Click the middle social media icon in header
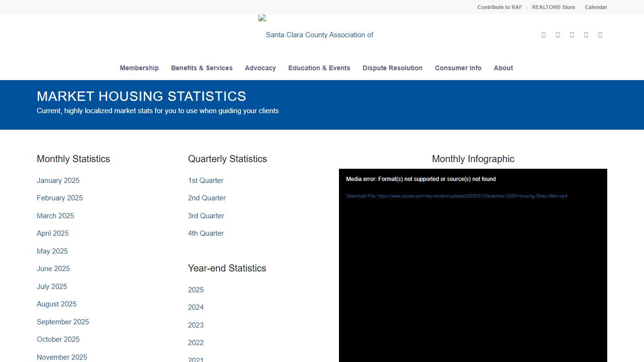The width and height of the screenshot is (644, 362). pyautogui.click(x=571, y=34)
